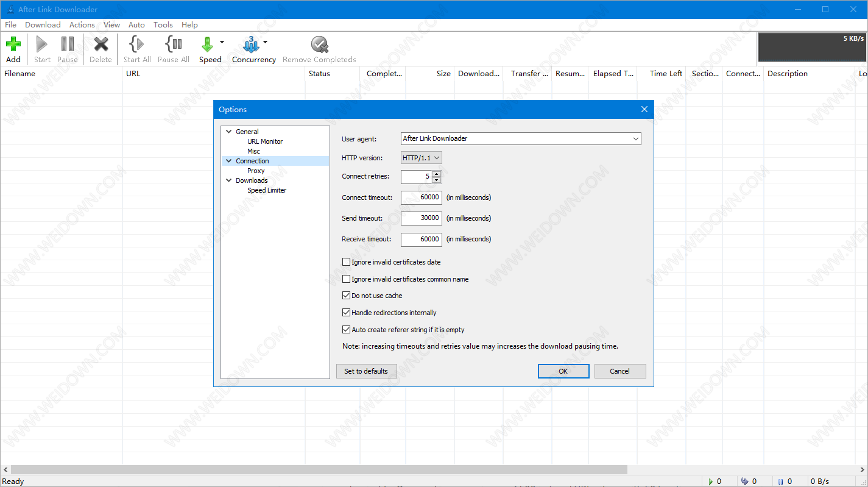Enable Ignore invalid certificates date
The height and width of the screenshot is (487, 868).
click(347, 262)
